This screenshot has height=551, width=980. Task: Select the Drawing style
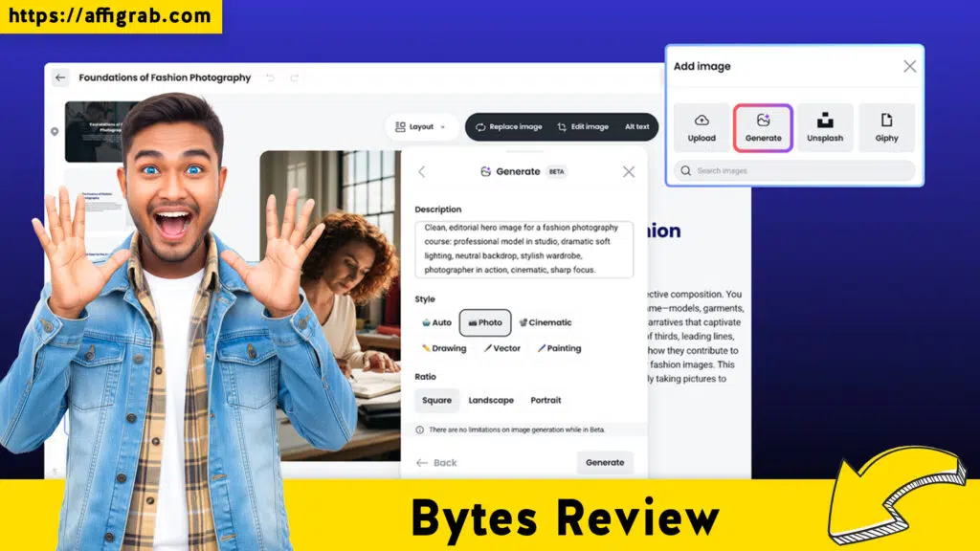(x=444, y=348)
